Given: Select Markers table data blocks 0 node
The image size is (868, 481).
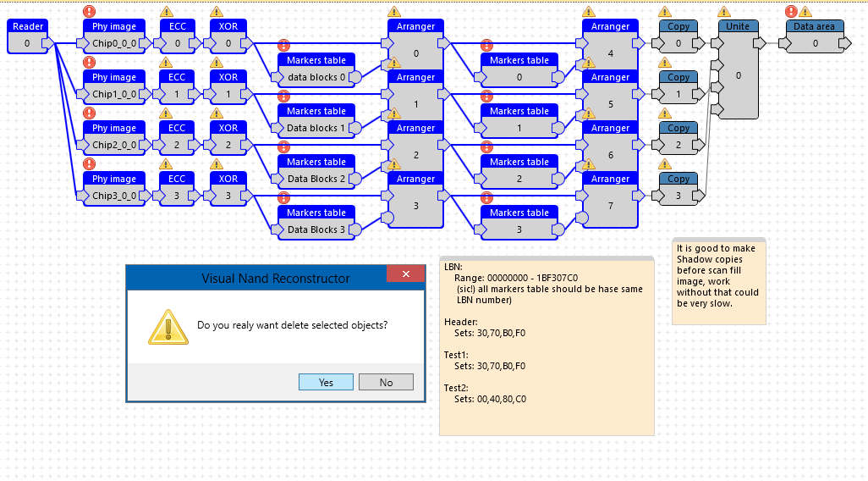Looking at the screenshot, I should [x=316, y=69].
